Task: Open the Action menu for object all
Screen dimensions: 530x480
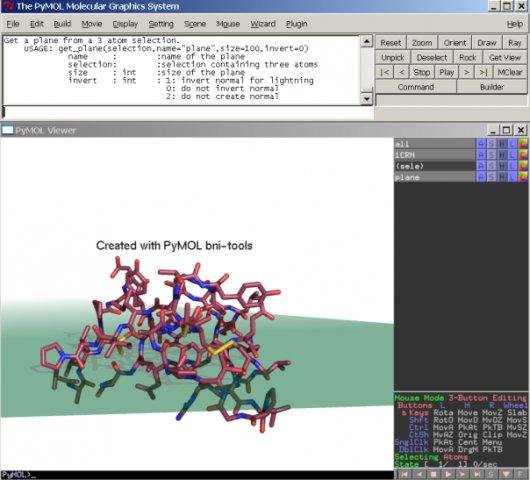Action: tap(481, 144)
